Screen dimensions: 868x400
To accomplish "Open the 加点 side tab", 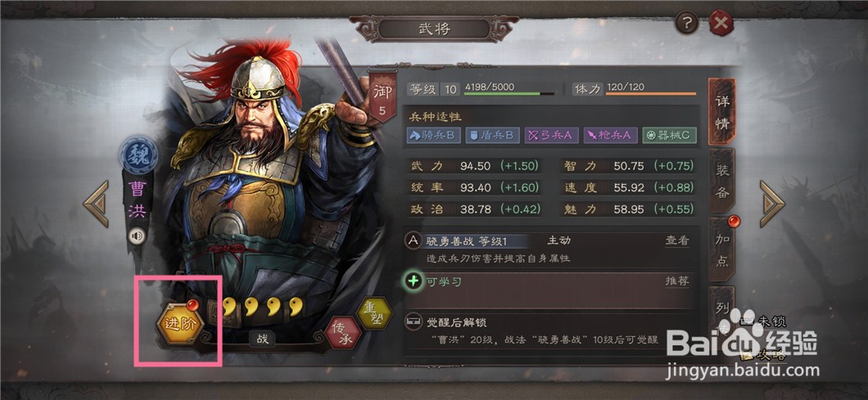I will pyautogui.click(x=722, y=250).
